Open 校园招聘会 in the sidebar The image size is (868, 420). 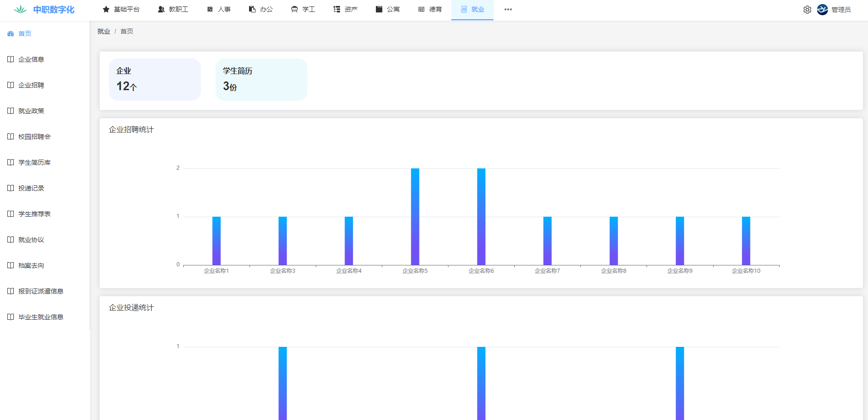click(34, 137)
